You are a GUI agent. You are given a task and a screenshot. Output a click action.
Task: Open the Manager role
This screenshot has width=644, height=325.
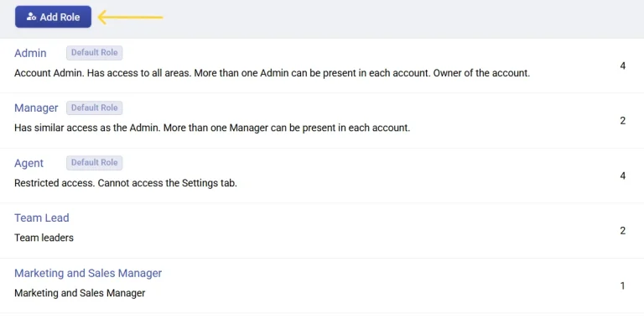pyautogui.click(x=36, y=107)
